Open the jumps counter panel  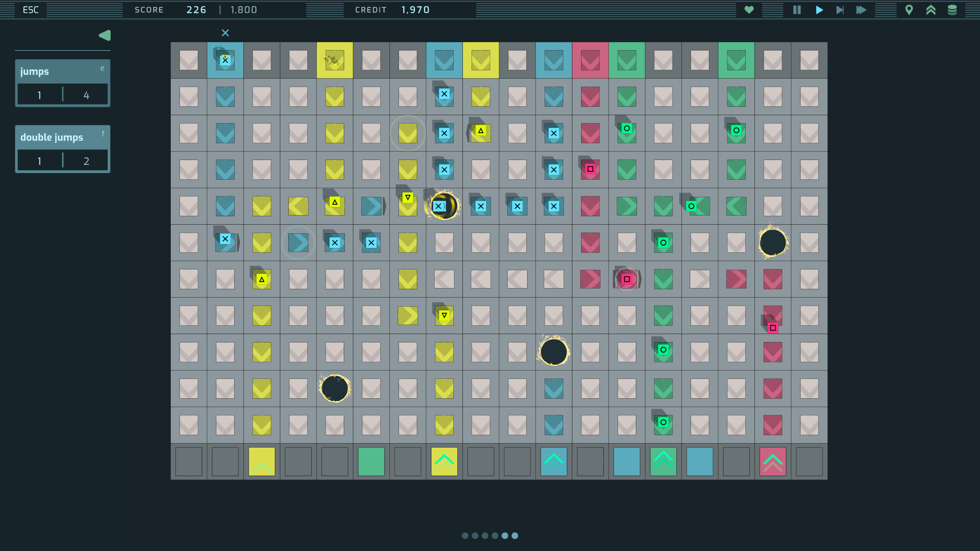tap(63, 83)
